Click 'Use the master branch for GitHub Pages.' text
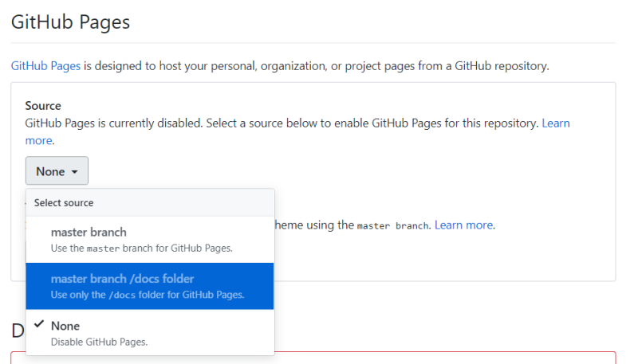This screenshot has width=638, height=364. pos(142,249)
